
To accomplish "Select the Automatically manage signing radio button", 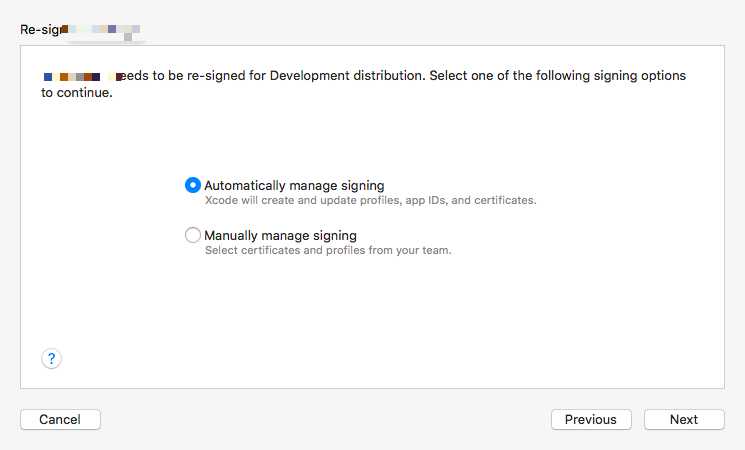I will [192, 185].
